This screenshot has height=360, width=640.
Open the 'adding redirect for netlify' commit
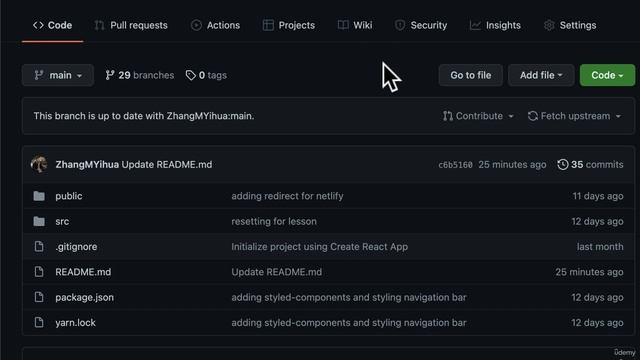(x=287, y=196)
